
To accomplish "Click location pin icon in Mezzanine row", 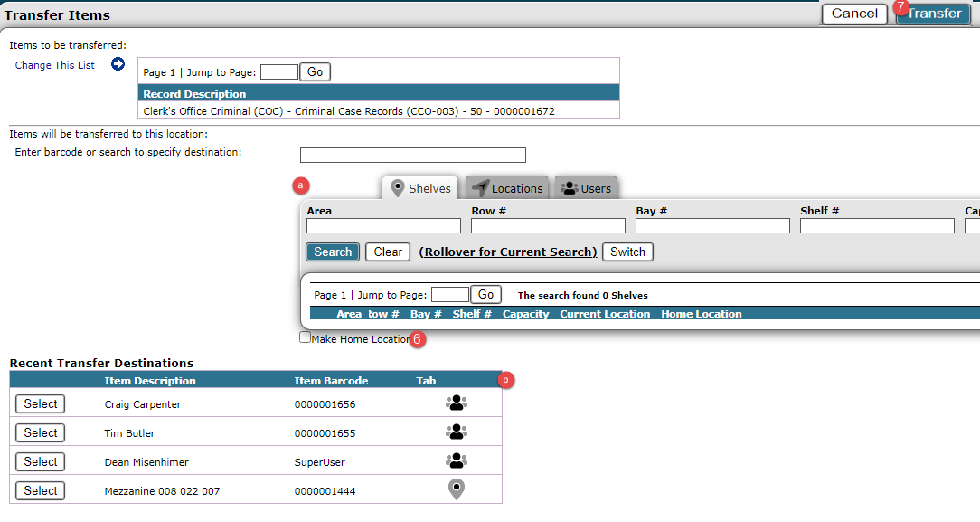I will [457, 489].
